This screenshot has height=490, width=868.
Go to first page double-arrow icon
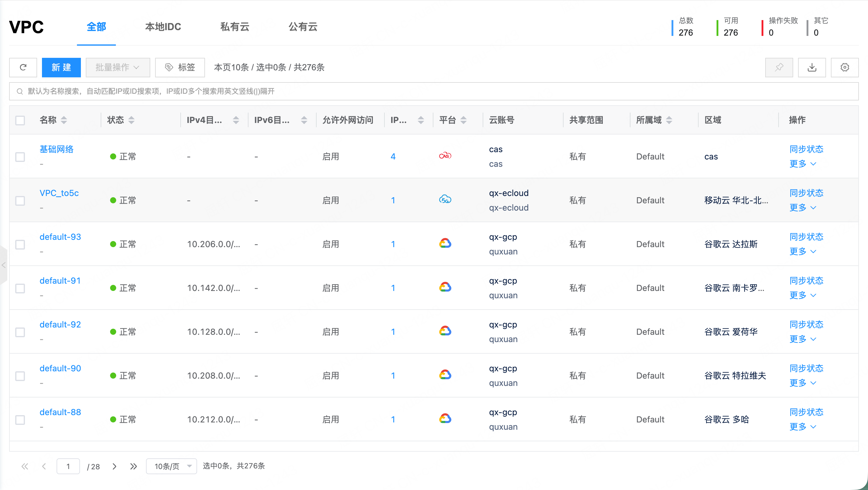point(25,466)
